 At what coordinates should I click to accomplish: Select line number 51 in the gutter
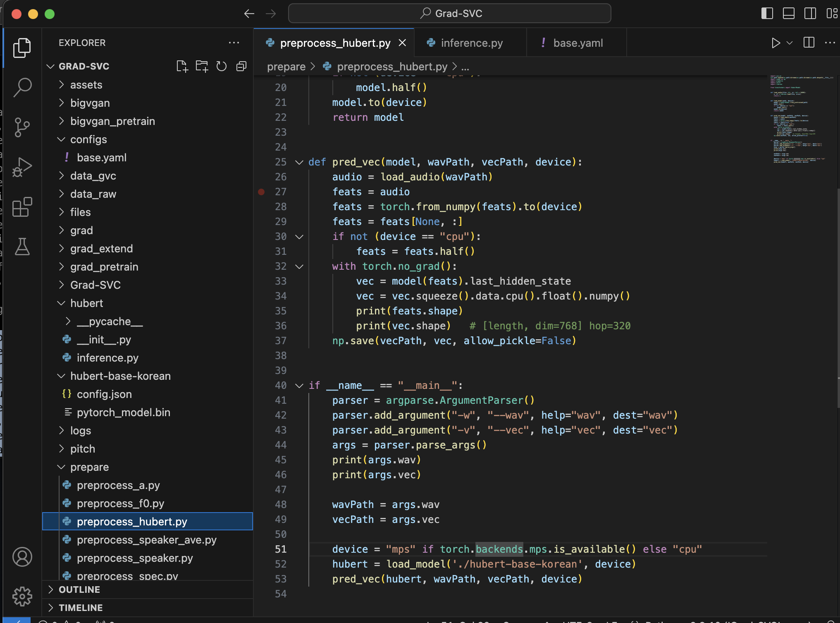(281, 549)
